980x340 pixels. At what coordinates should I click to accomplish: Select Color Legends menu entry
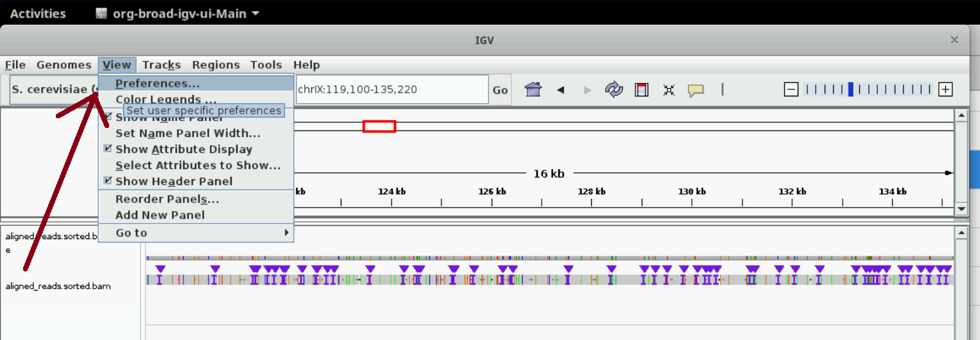pyautogui.click(x=196, y=100)
